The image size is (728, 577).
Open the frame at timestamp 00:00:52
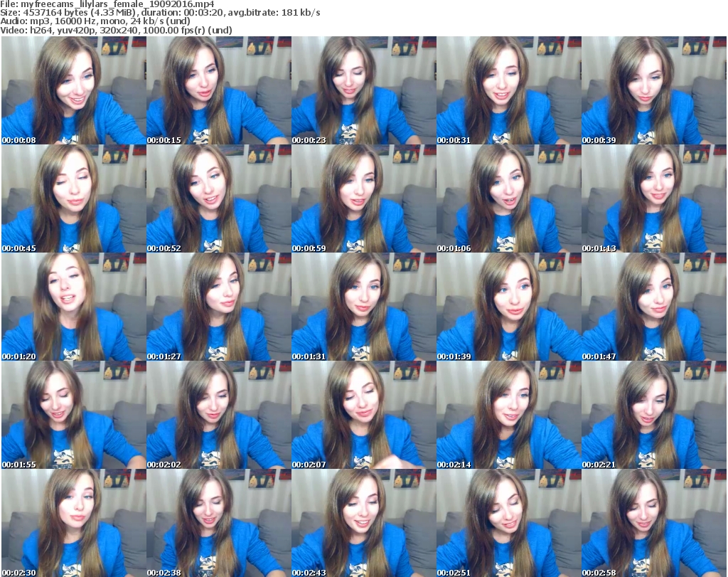click(x=219, y=198)
